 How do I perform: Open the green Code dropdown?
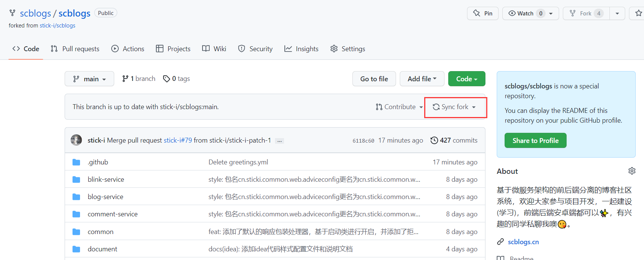[467, 79]
